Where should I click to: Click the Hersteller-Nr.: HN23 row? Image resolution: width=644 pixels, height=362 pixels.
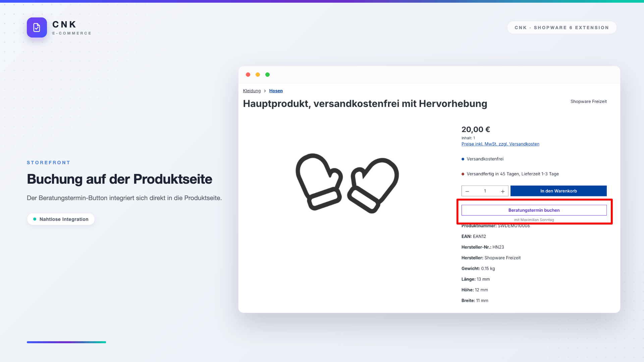tap(483, 247)
